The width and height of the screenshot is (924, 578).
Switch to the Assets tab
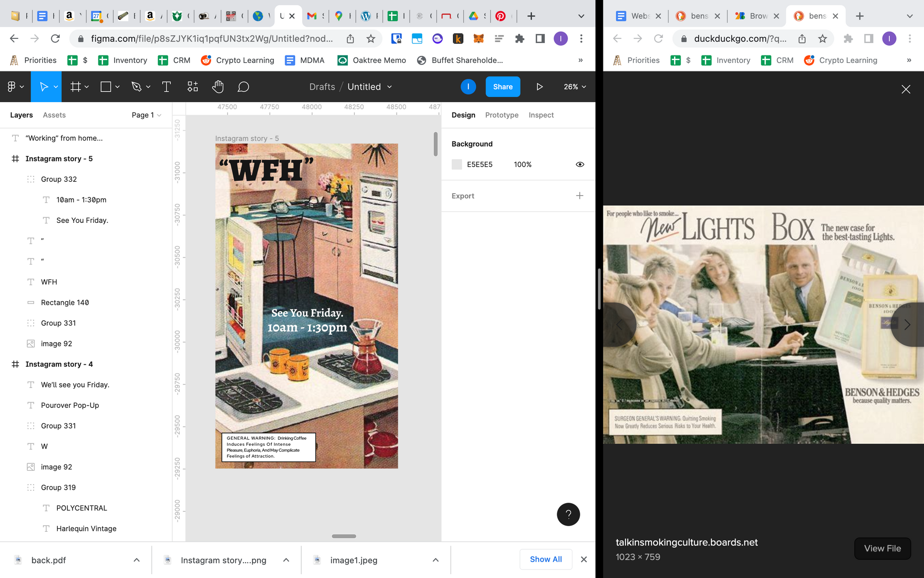[x=54, y=115]
